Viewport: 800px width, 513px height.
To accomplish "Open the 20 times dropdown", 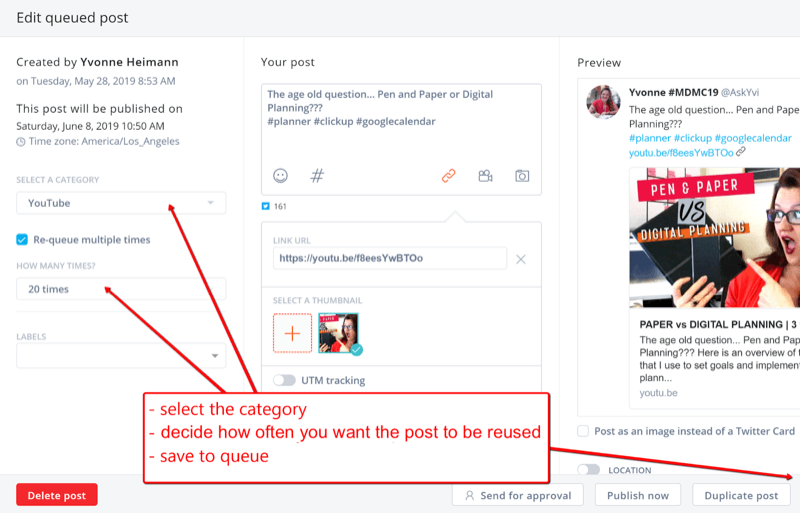I will [x=121, y=289].
